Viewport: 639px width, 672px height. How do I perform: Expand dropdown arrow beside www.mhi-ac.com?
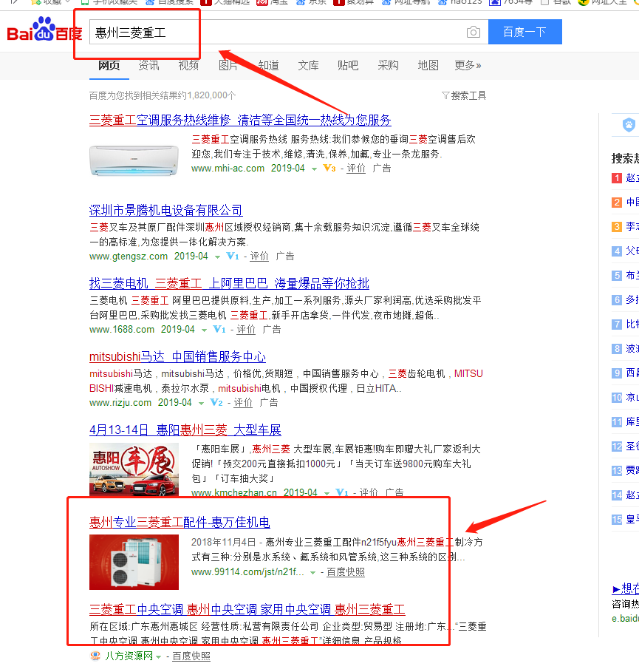tap(315, 169)
